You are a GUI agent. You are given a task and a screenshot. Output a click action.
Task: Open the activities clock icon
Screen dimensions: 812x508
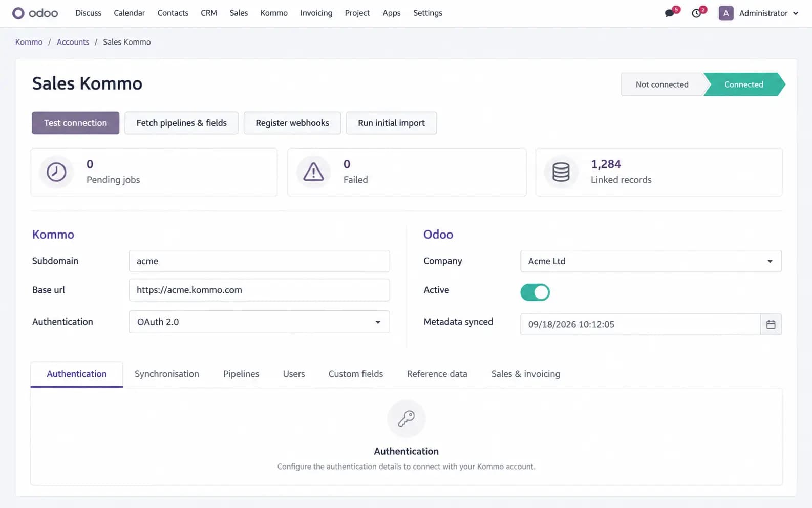(696, 13)
